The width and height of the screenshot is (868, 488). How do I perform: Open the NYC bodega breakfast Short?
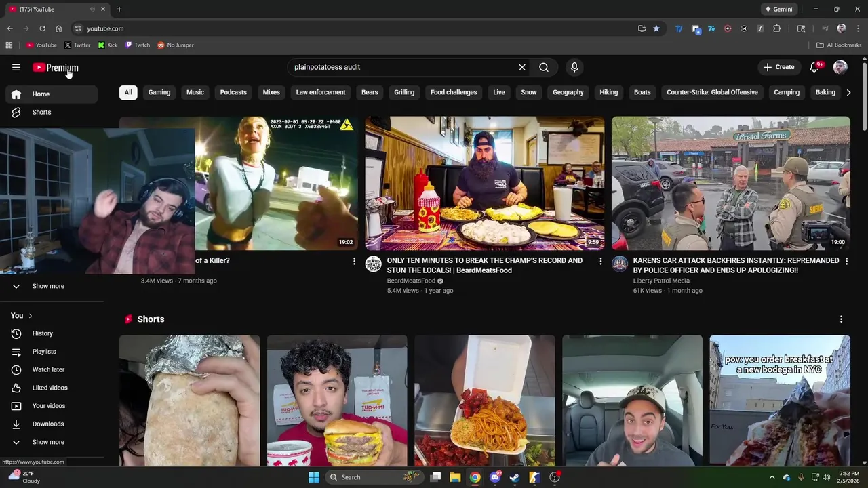tap(780, 401)
